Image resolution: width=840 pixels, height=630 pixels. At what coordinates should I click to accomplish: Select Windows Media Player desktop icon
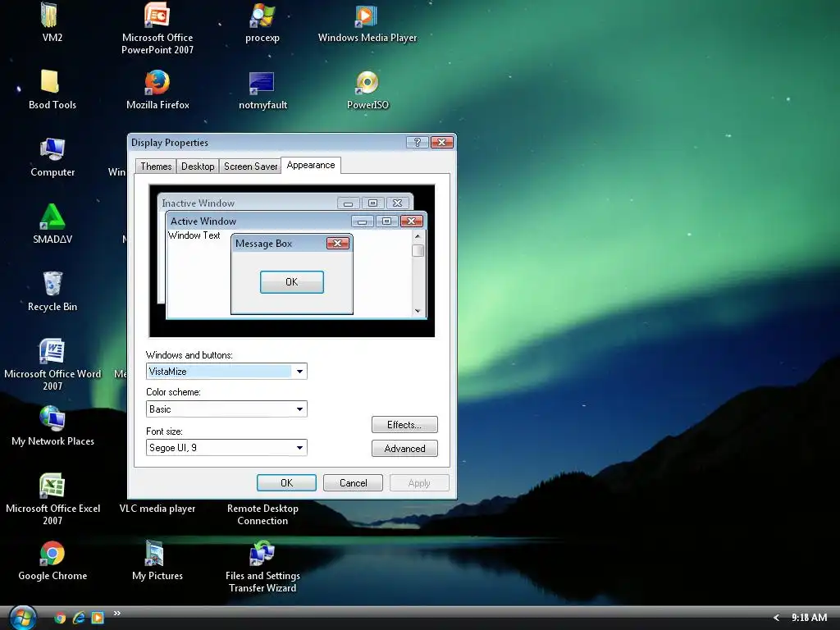[367, 16]
